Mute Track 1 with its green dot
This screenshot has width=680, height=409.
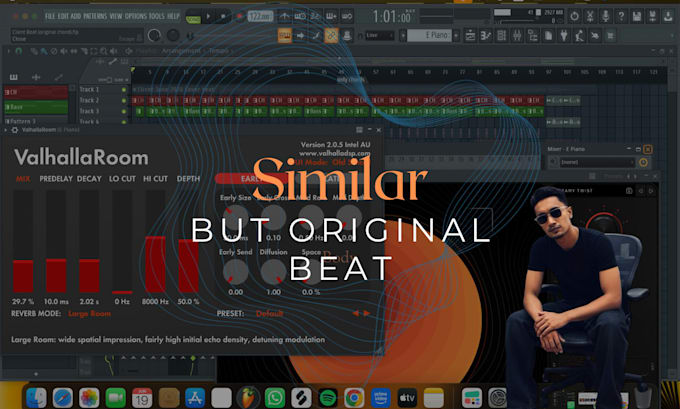(124, 90)
